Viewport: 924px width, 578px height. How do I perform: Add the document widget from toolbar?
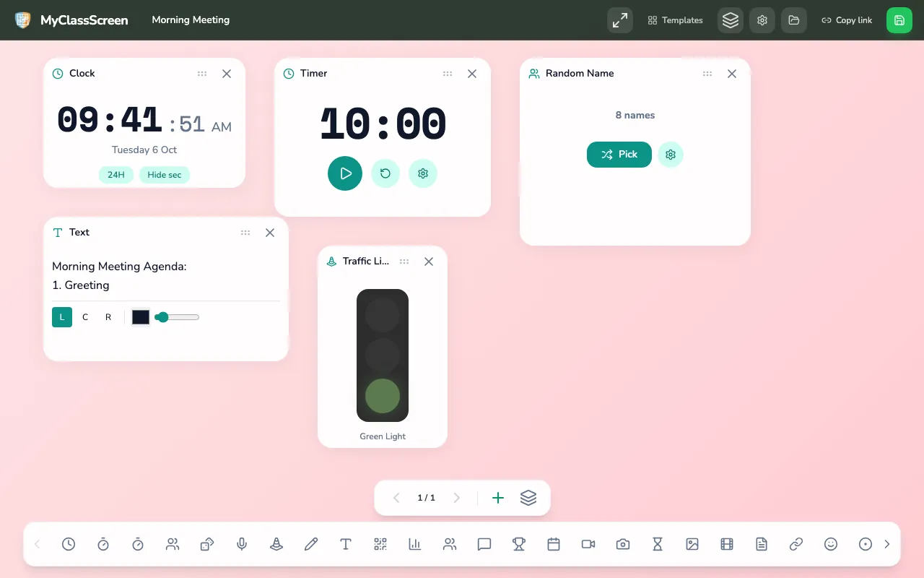(x=762, y=544)
